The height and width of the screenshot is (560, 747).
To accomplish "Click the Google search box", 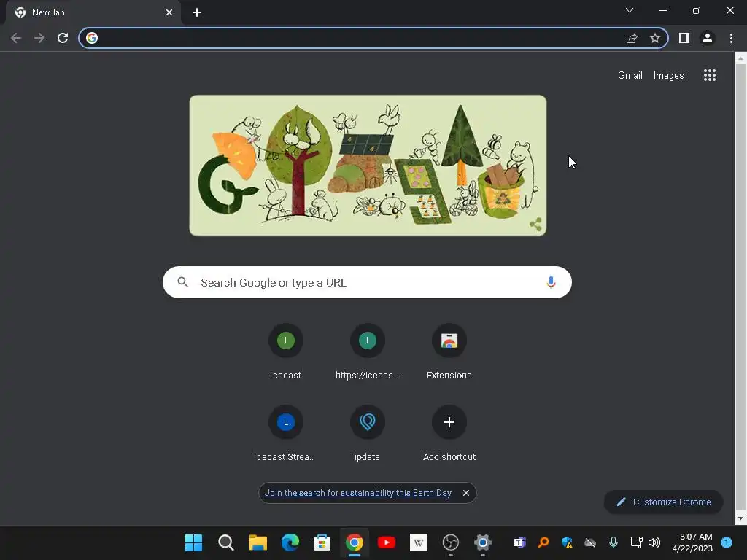I will point(367,282).
